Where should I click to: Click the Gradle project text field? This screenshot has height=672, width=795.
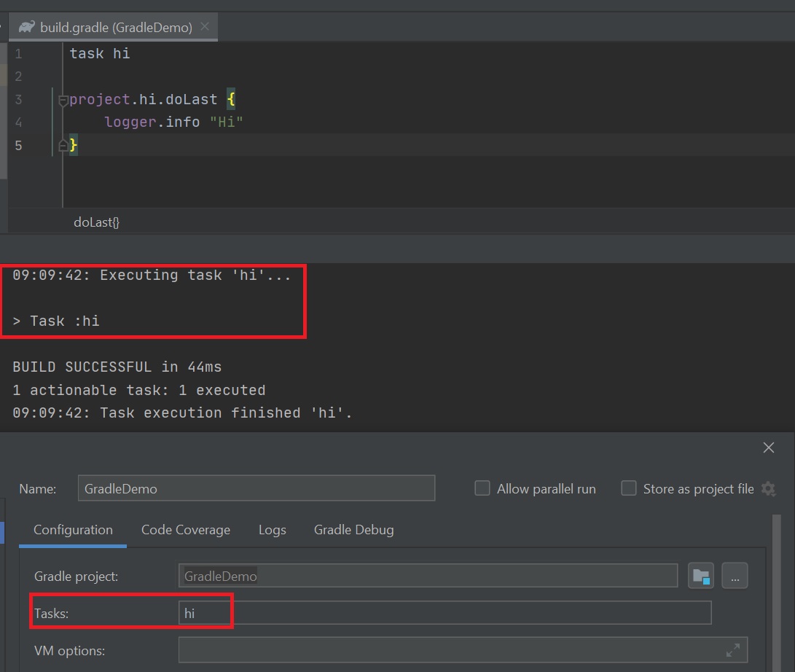pyautogui.click(x=428, y=576)
